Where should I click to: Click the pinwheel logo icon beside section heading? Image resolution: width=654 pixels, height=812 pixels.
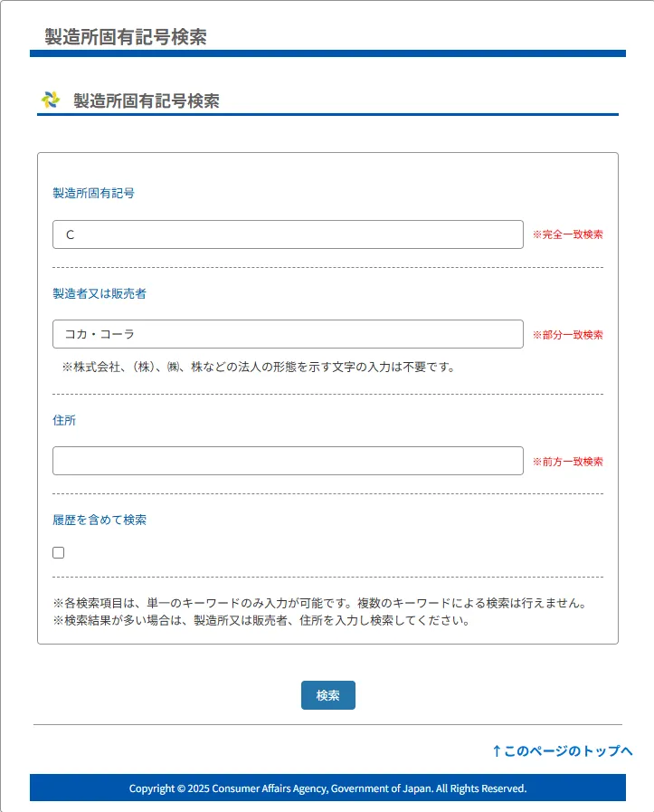click(50, 100)
